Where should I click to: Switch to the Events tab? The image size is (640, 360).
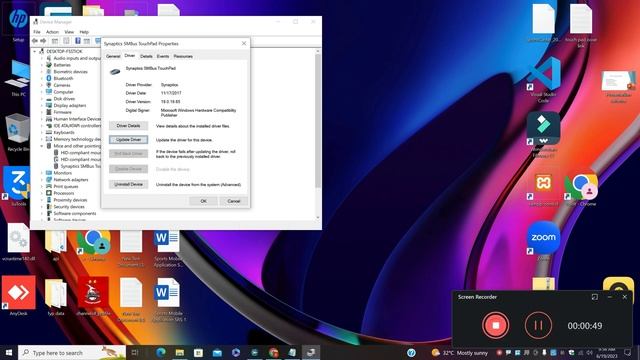click(x=163, y=56)
